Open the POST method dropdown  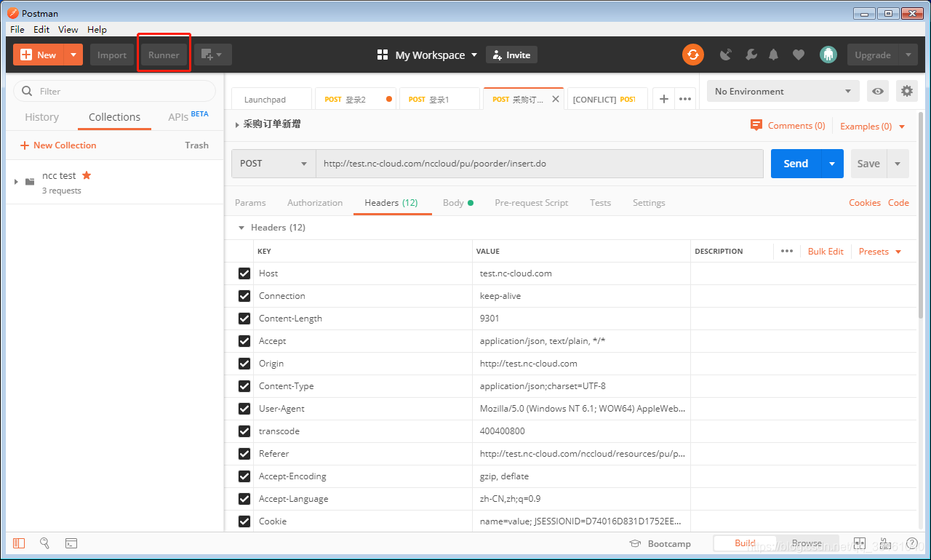[273, 164]
